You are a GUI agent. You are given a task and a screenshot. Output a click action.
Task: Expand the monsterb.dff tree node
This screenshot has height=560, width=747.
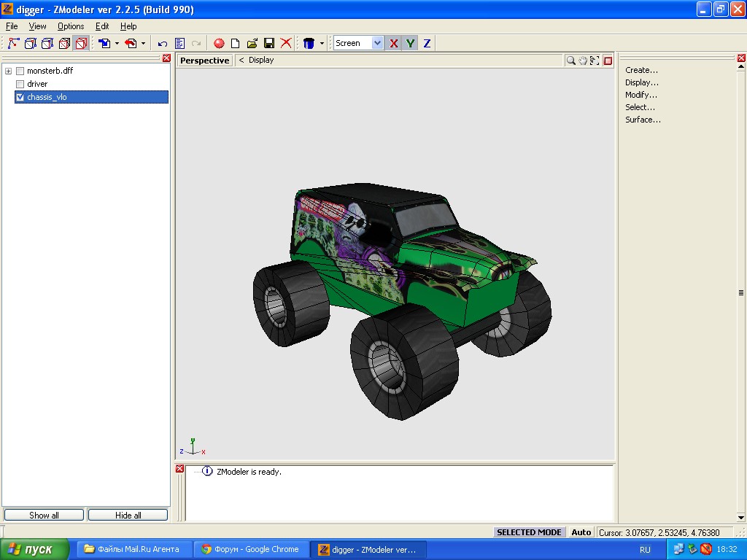8,71
